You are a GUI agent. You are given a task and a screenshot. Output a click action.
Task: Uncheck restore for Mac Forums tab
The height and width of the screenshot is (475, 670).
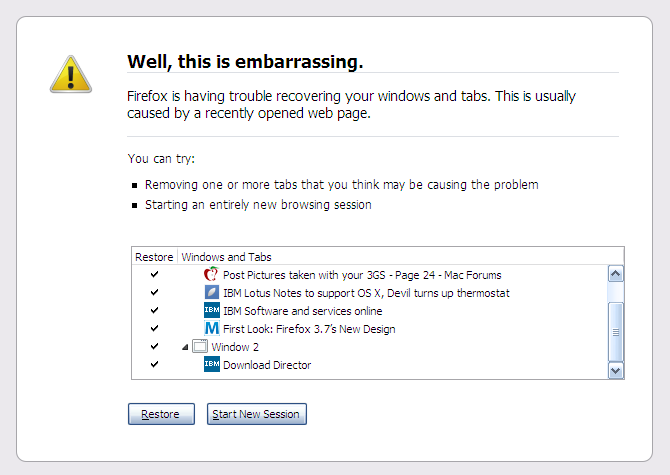pyautogui.click(x=154, y=274)
